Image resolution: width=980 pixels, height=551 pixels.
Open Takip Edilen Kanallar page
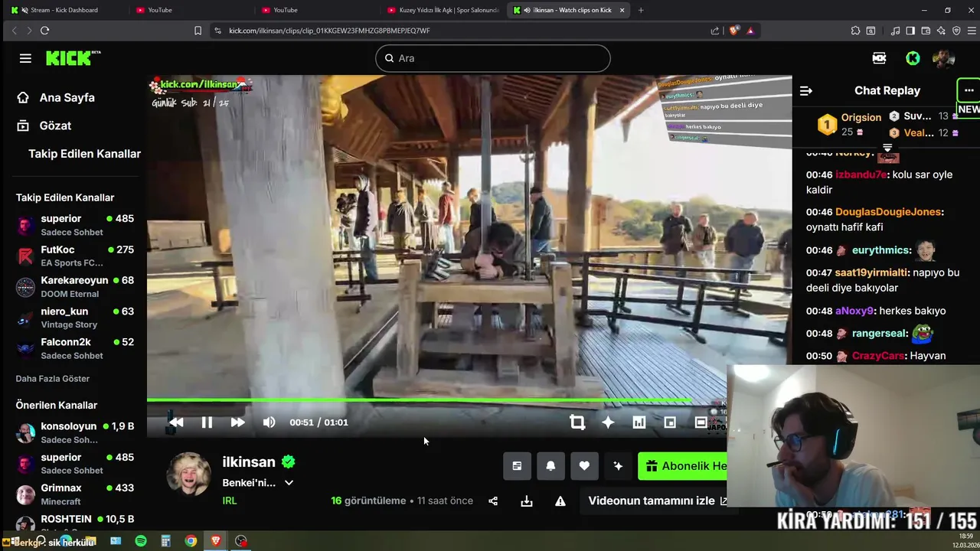(84, 154)
